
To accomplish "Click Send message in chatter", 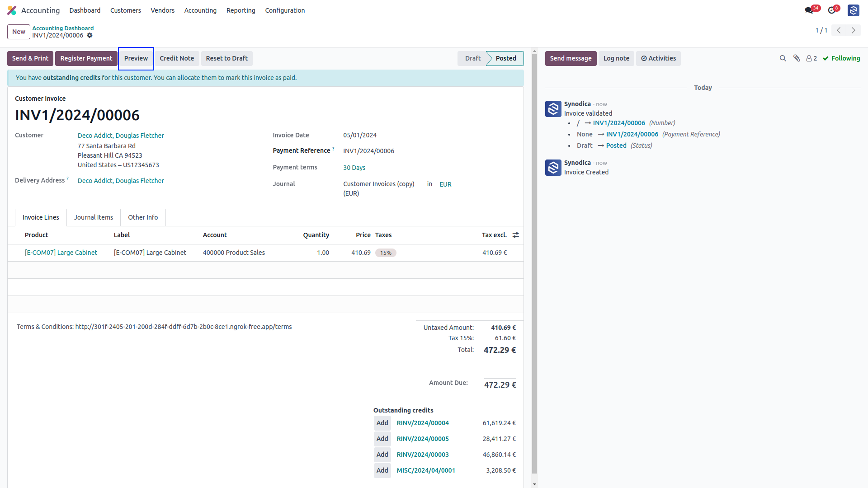I will click(571, 58).
